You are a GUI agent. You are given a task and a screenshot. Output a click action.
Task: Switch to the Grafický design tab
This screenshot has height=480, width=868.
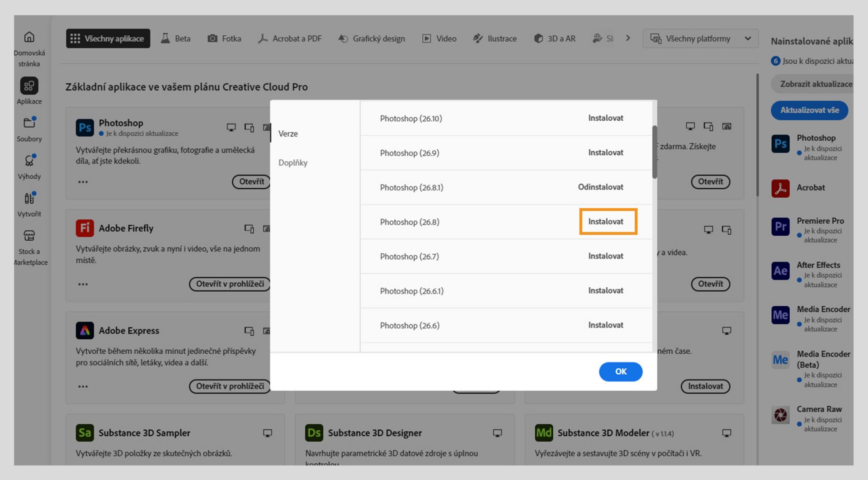(x=372, y=38)
